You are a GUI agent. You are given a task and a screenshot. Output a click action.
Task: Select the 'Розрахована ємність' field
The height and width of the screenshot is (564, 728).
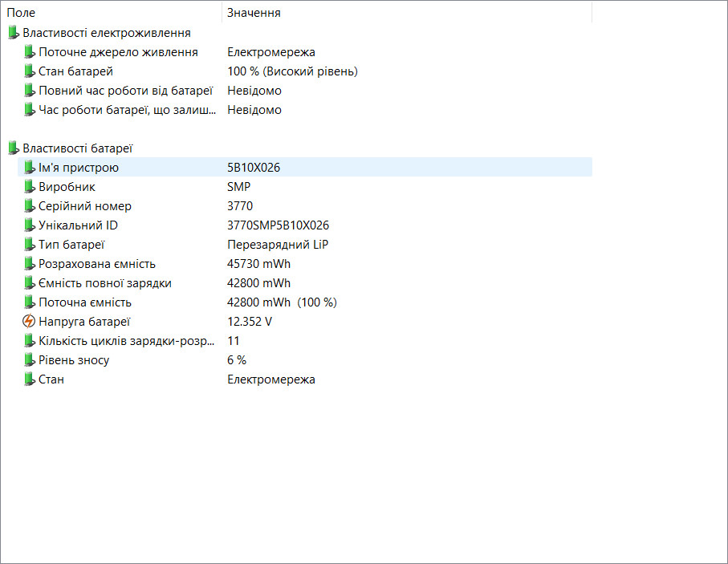point(97,264)
